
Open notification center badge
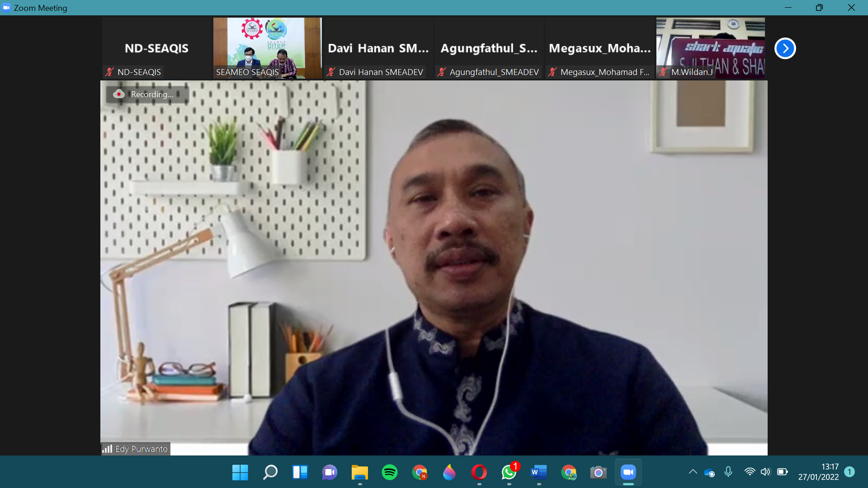(x=849, y=472)
